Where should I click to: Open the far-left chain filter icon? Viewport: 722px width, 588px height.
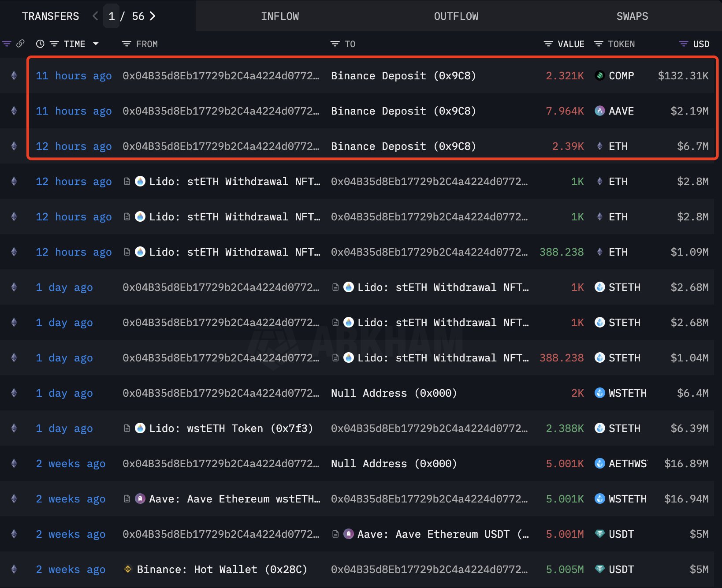pos(7,44)
